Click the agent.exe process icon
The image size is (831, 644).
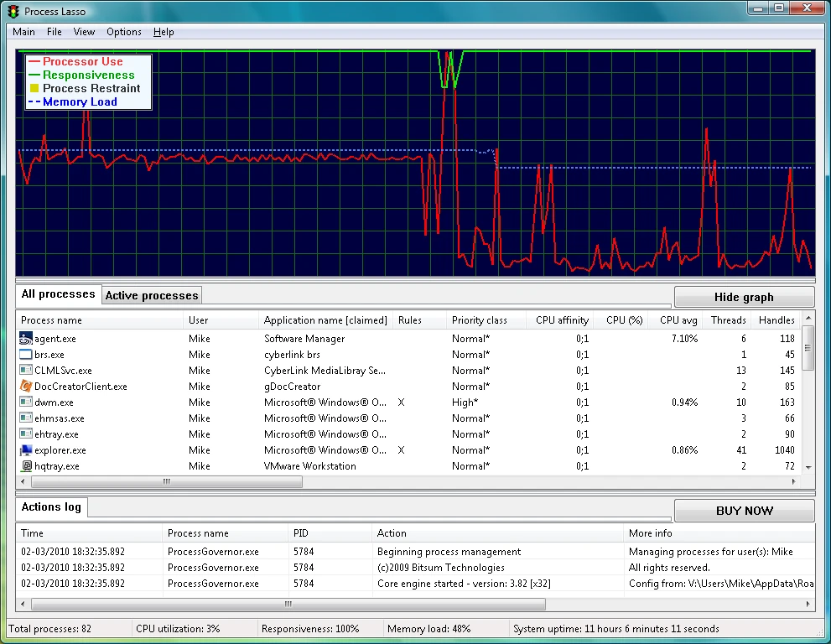[27, 339]
